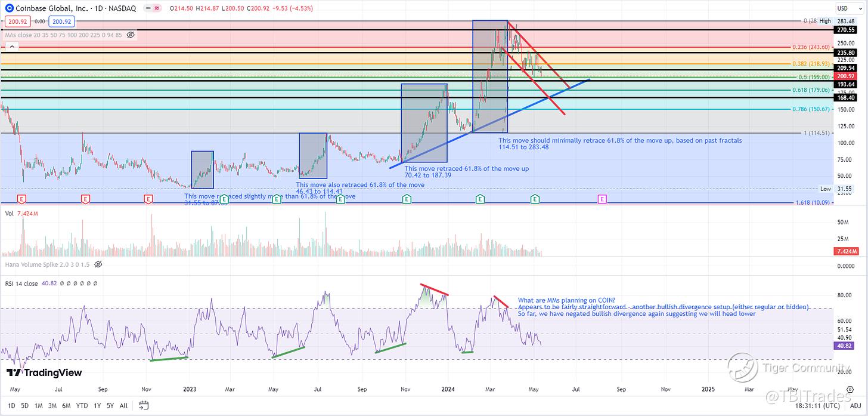Click the 2023 label on time axis
Viewport: 868px width, 416px height.
pos(190,389)
